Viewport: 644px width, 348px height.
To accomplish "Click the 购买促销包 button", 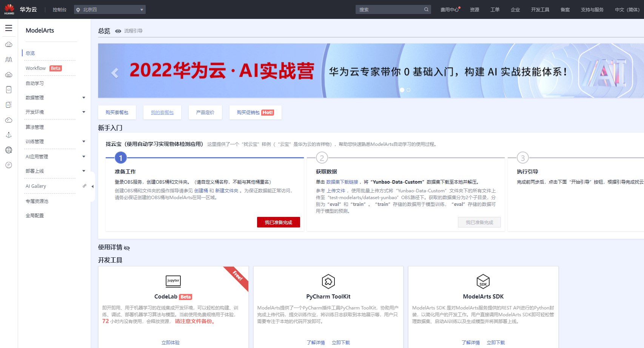I will pyautogui.click(x=256, y=113).
